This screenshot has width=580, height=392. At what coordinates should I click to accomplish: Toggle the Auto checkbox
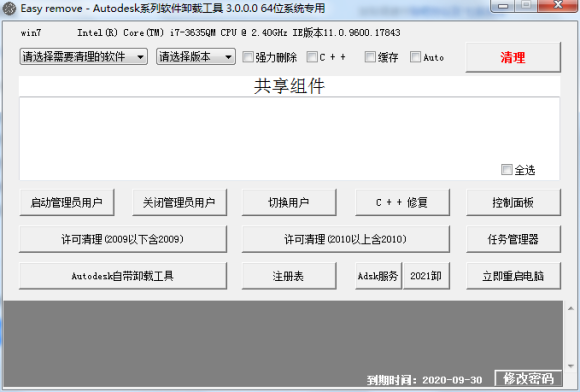(415, 57)
